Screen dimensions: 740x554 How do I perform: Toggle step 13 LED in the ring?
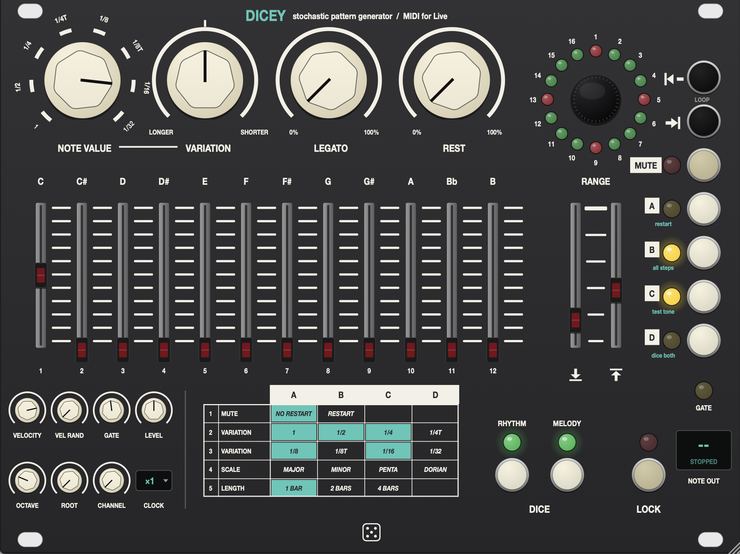click(547, 99)
